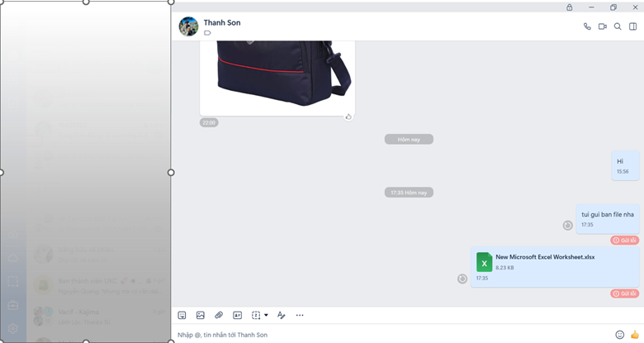The width and height of the screenshot is (644, 343).
Task: Like the bag photo message
Action: coord(348,117)
